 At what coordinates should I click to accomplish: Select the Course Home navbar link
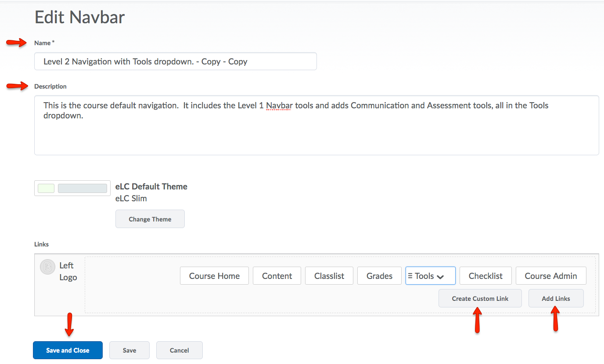coord(214,276)
